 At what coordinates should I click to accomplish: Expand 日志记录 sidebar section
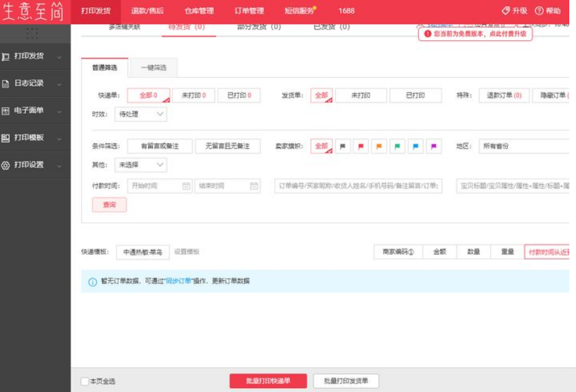59,84
